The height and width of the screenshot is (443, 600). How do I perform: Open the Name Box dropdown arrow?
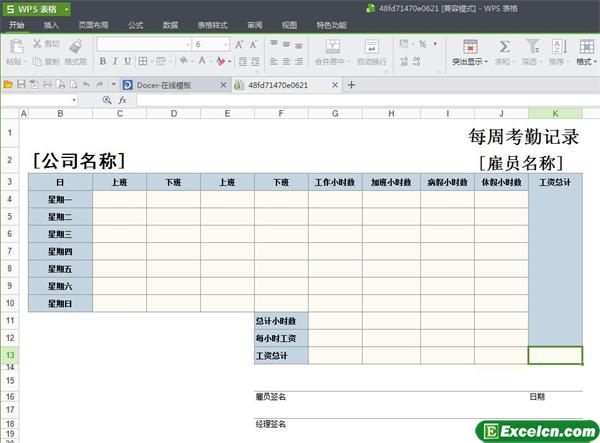[x=74, y=100]
